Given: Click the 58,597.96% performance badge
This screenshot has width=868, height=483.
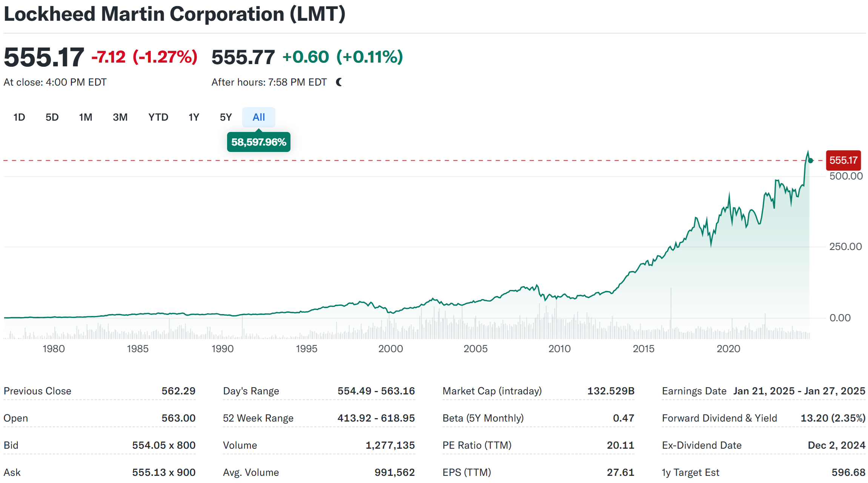Looking at the screenshot, I should pyautogui.click(x=259, y=142).
